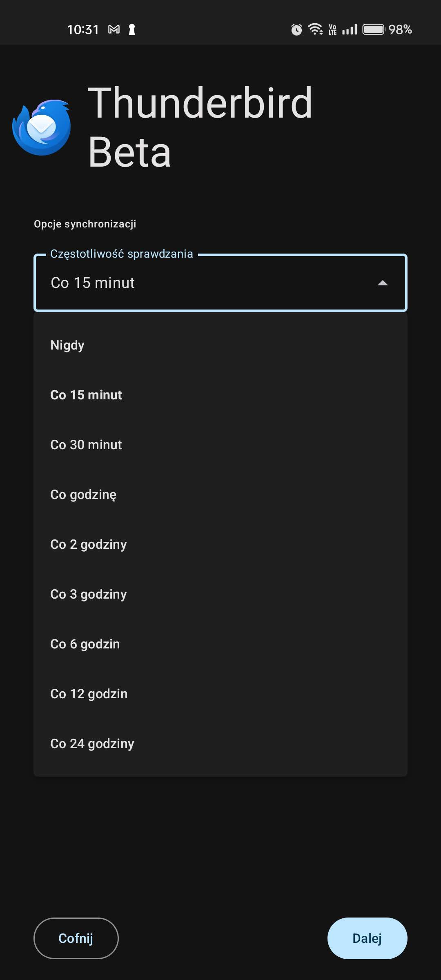
Task: Tap the battery indicator icon
Action: 374,29
